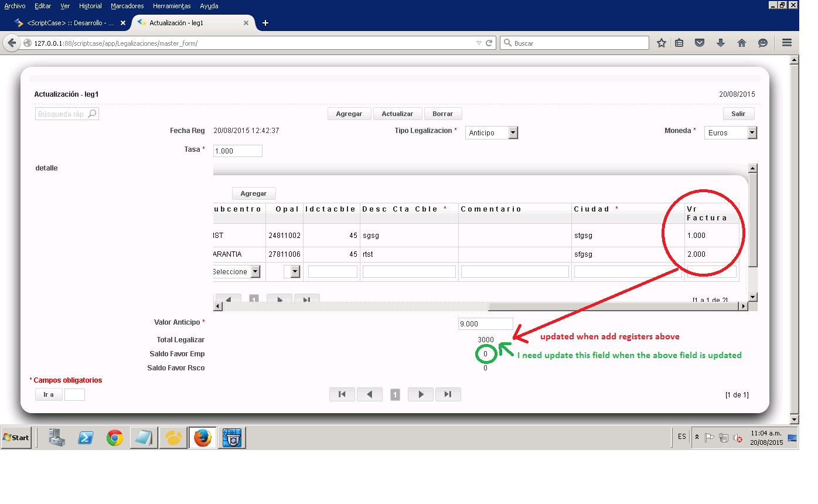Image resolution: width=818 pixels, height=504 pixels.
Task: Open Moneda dropdown showing Euros
Action: coord(731,133)
